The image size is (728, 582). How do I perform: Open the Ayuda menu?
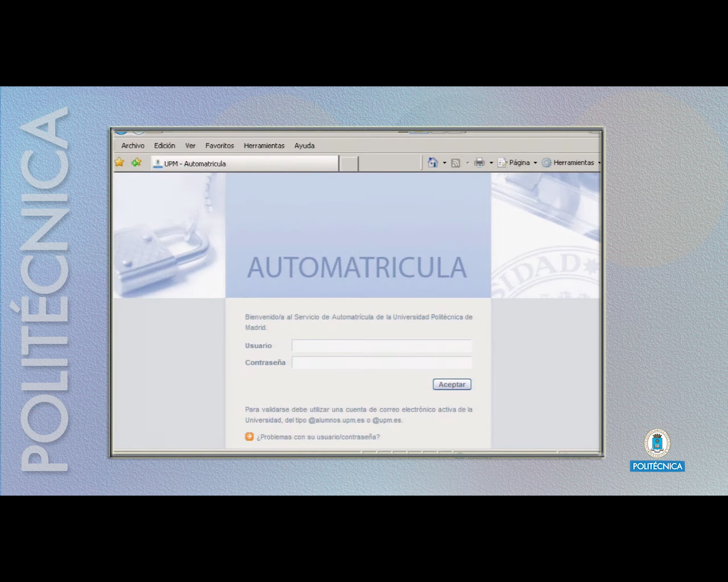click(x=304, y=145)
